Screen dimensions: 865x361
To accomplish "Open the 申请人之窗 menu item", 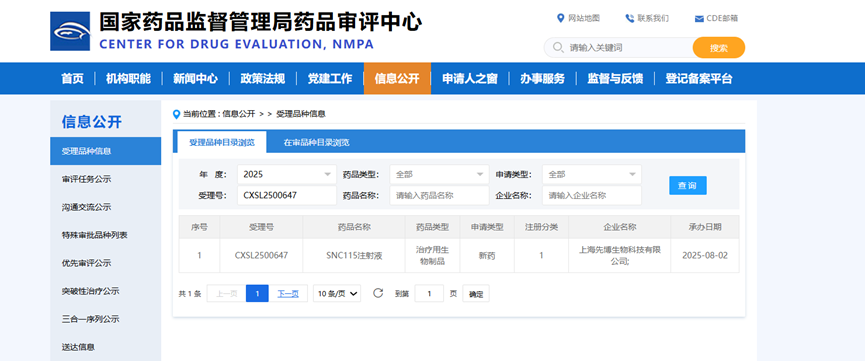I will click(x=469, y=78).
